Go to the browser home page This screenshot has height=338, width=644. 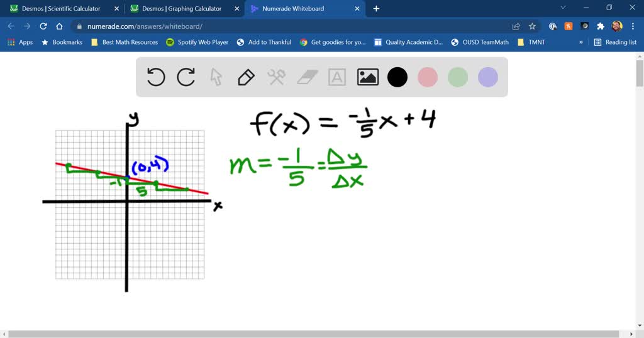[59, 26]
